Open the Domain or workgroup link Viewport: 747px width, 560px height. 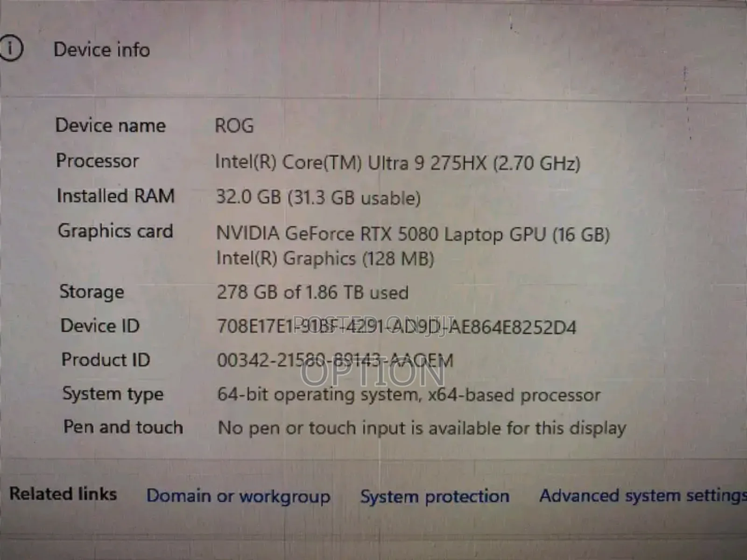238,497
